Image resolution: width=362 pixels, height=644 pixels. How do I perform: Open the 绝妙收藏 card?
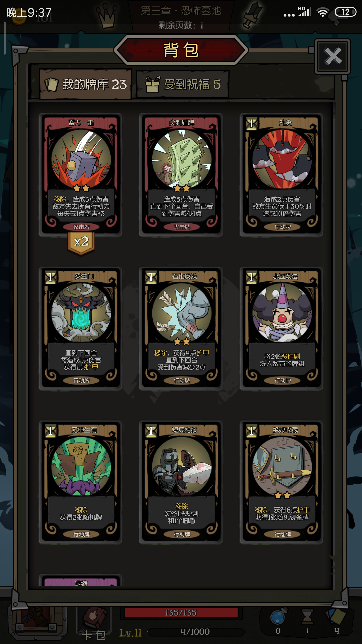coord(282,482)
